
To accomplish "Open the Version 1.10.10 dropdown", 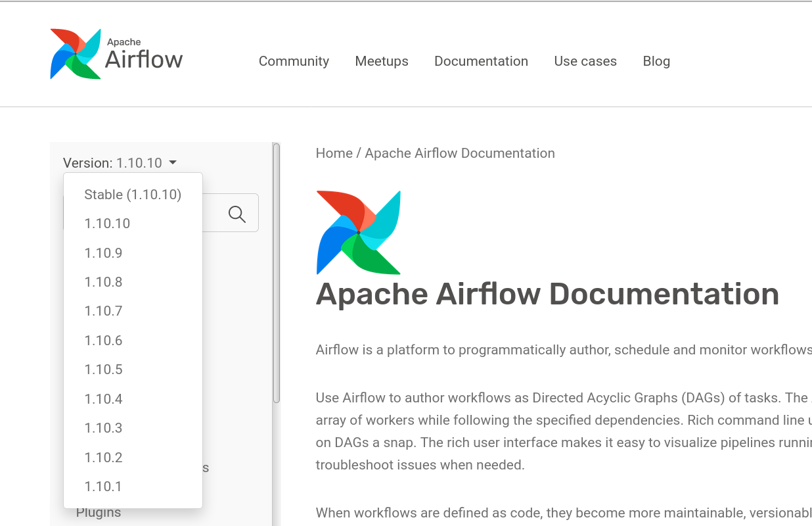I will [120, 162].
